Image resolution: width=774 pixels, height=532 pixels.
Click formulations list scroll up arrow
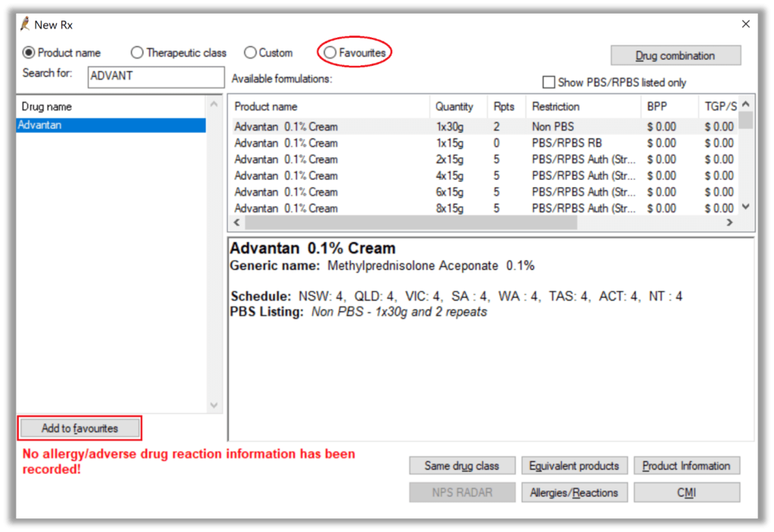pos(746,104)
